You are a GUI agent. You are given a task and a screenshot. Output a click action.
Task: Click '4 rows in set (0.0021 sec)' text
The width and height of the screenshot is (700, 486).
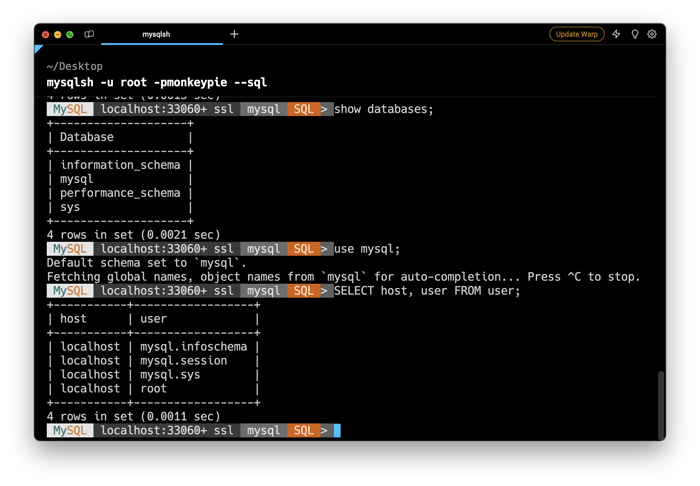[133, 235]
